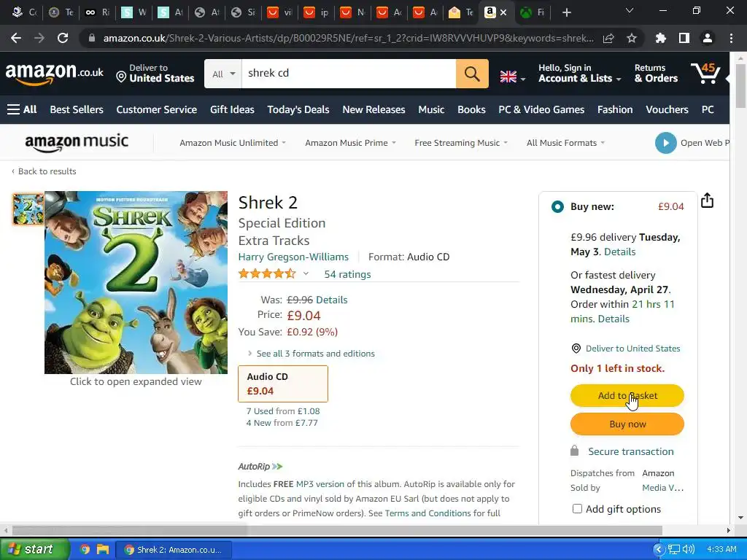Expand the Amazon Music Prime dropdown

tap(350, 143)
